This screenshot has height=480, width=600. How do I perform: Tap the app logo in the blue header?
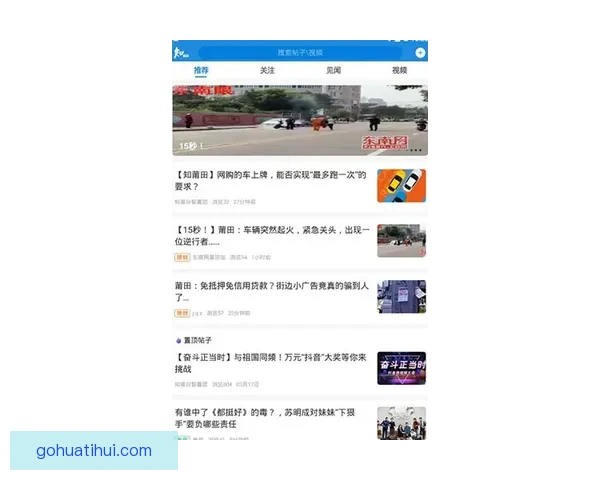(x=181, y=53)
